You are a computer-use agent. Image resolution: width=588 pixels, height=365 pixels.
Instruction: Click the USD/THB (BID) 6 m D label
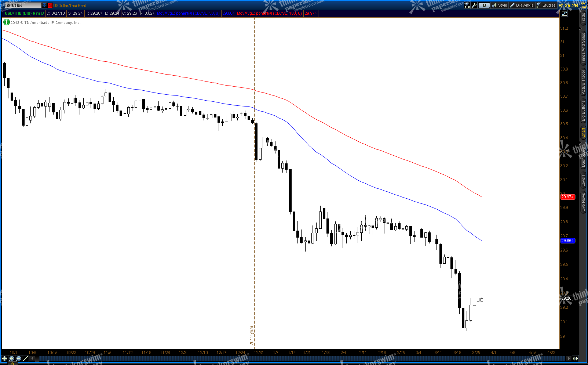(24, 13)
